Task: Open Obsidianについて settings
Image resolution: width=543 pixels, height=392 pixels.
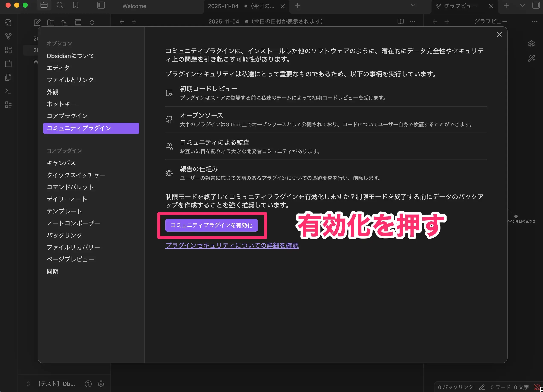Action: [x=91, y=56]
